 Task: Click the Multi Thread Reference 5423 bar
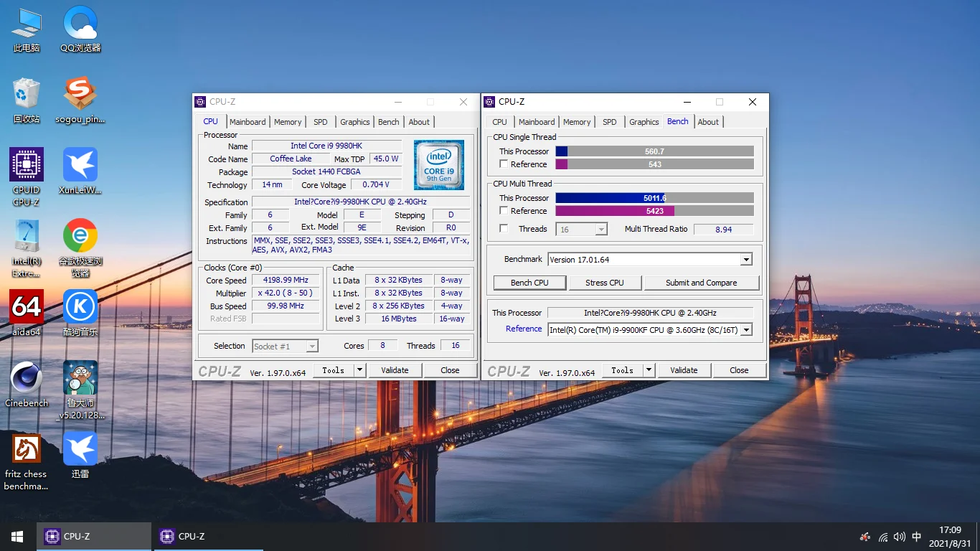[654, 211]
